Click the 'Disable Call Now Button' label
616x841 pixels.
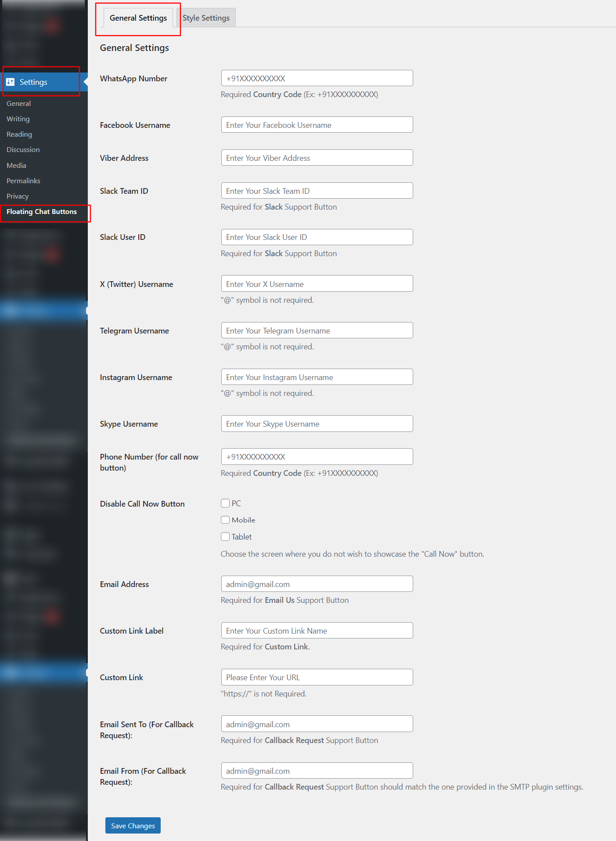click(142, 504)
